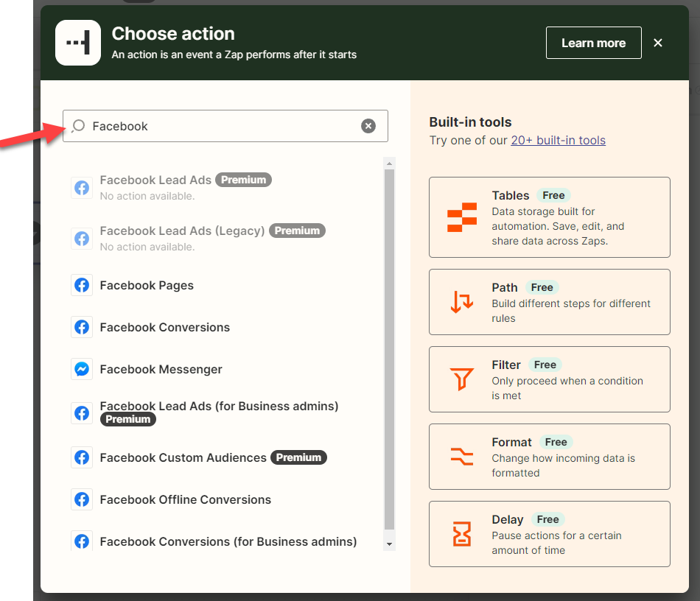Click the search magnifier icon
The width and height of the screenshot is (700, 601).
78,126
